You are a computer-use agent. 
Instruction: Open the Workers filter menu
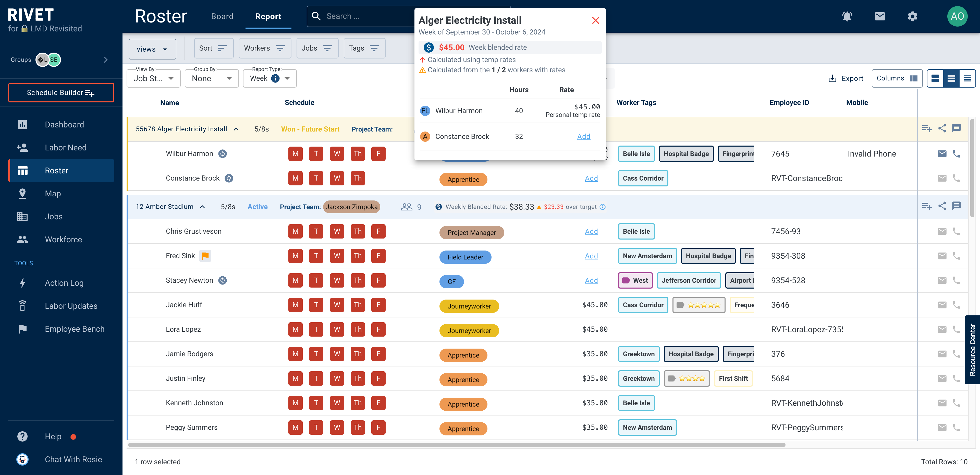pos(265,48)
